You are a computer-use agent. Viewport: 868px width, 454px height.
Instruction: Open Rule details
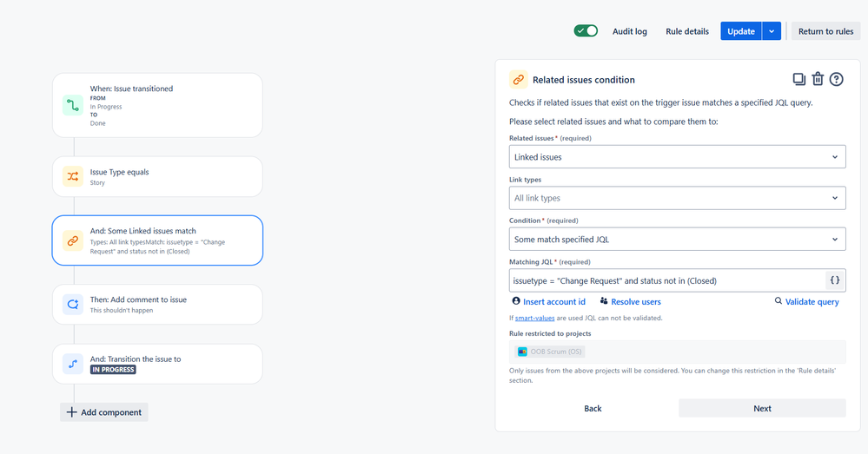[x=687, y=31]
